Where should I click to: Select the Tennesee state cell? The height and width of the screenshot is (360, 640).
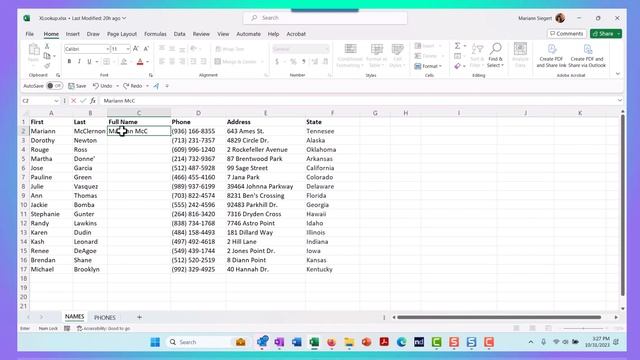pos(332,131)
